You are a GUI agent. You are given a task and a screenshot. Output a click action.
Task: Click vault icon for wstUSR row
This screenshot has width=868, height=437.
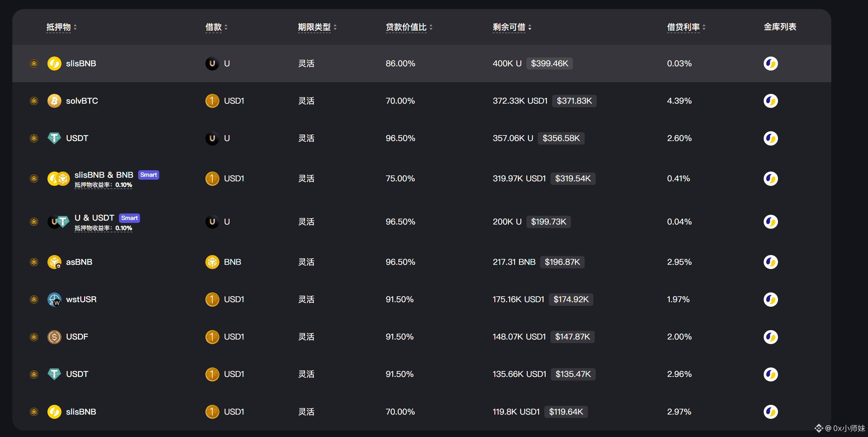[x=770, y=299]
